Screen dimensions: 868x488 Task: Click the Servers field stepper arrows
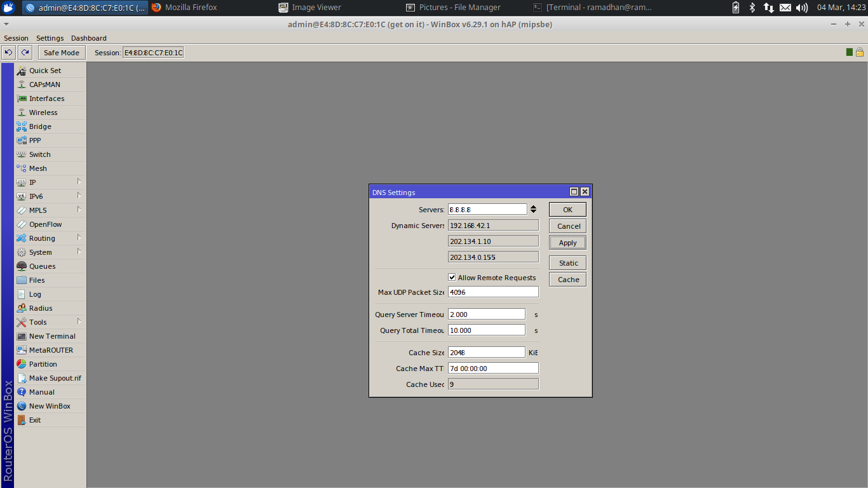[x=533, y=208]
